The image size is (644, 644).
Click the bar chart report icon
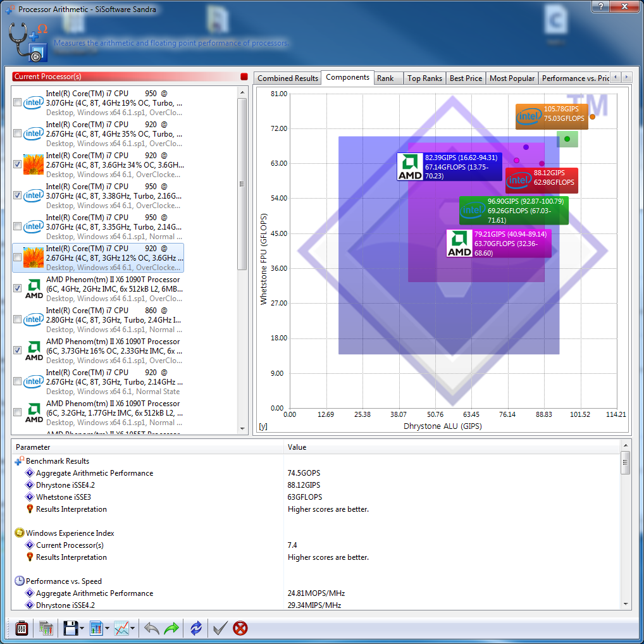coord(96,628)
